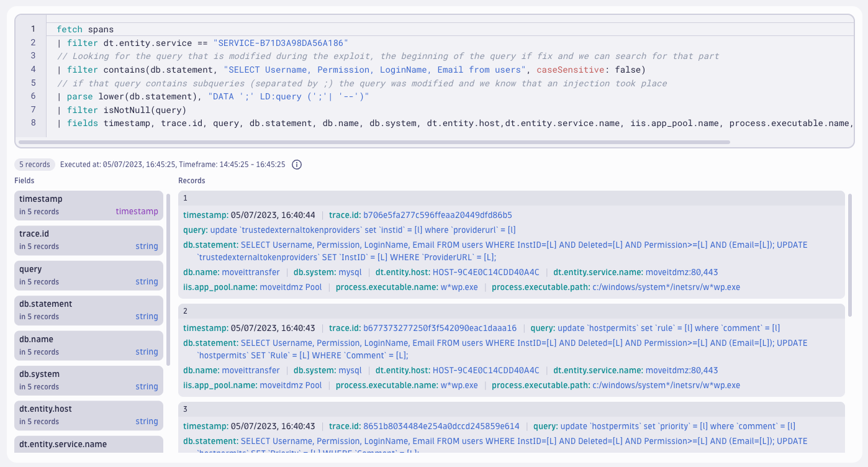The height and width of the screenshot is (467, 868).
Task: Select the db.statement field in Fields panel
Action: [88, 310]
